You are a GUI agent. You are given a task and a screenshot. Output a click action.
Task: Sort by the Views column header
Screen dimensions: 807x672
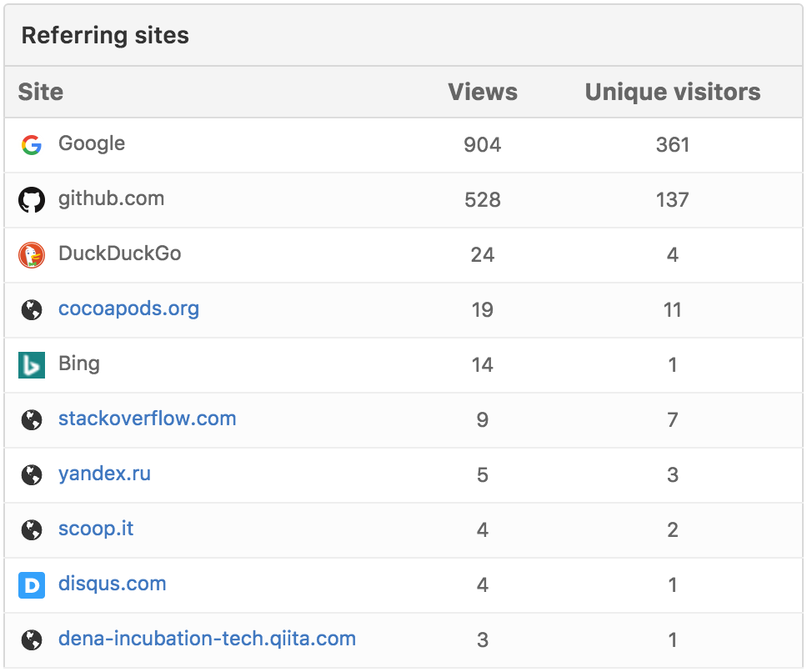pyautogui.click(x=483, y=92)
